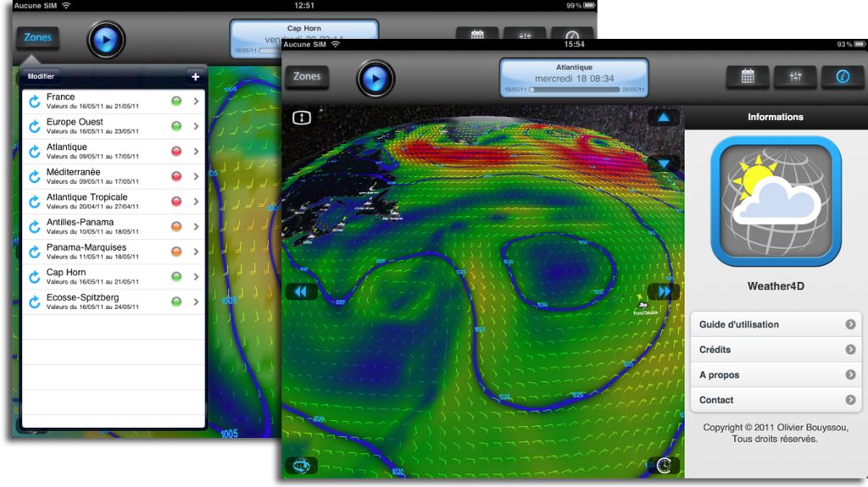Expand Méditerranée zone details chevron
The height and width of the screenshot is (487, 868).
pyautogui.click(x=196, y=176)
